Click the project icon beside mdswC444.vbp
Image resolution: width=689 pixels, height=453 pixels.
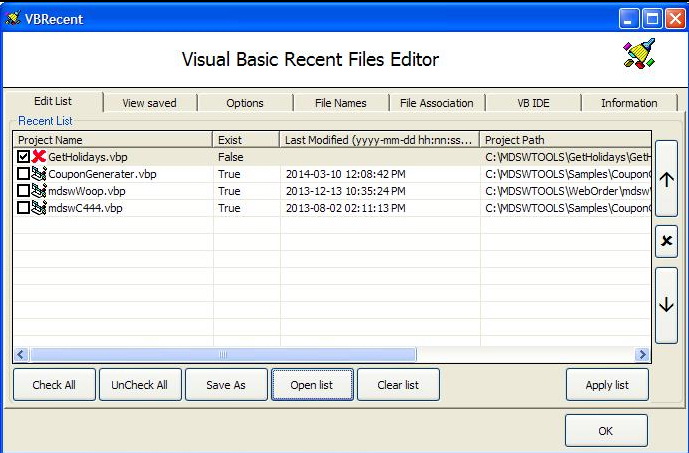[x=39, y=207]
